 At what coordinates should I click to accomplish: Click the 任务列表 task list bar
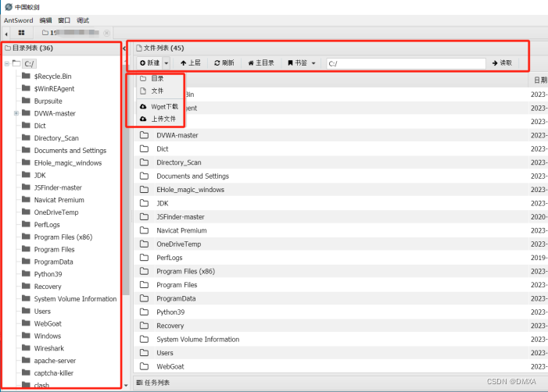341,383
